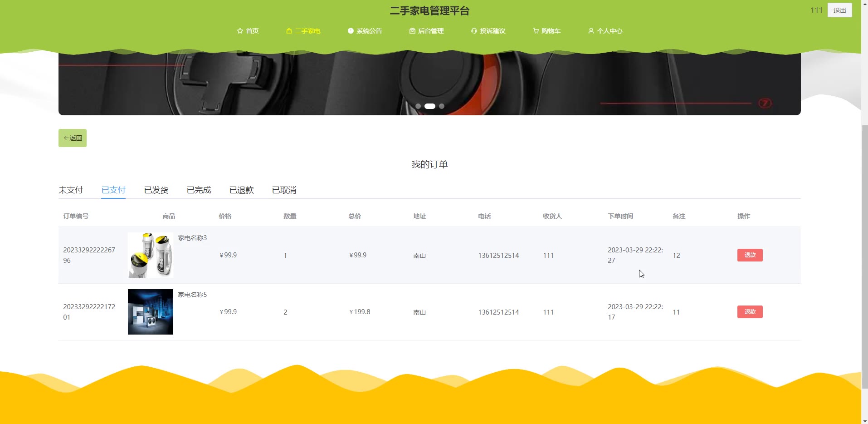Click the vertical page scrollbar thumb
Screen dimensions: 868x424
pyautogui.click(x=864, y=256)
